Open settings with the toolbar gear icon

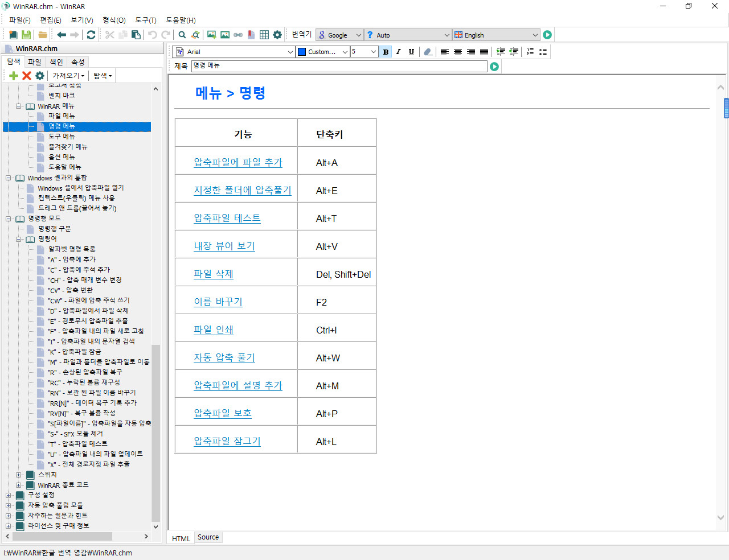point(277,35)
